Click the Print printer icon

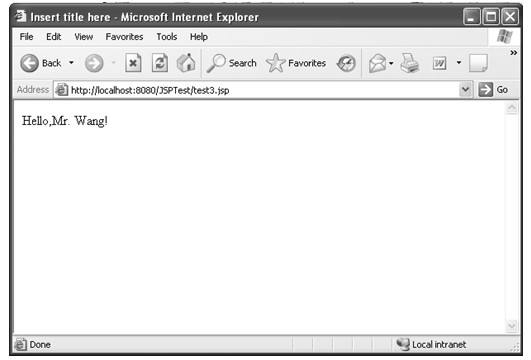point(410,63)
